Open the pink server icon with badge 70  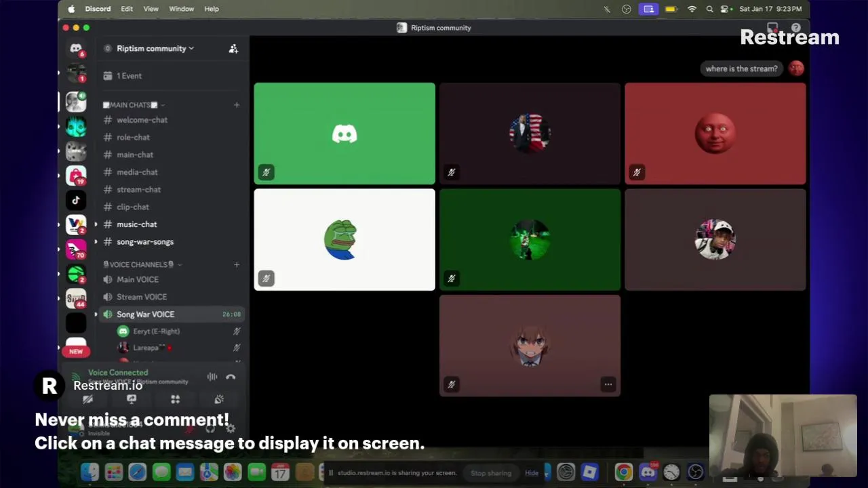point(76,249)
